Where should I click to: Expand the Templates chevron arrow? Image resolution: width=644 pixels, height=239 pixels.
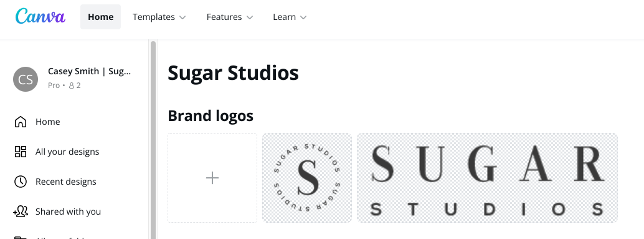[182, 17]
